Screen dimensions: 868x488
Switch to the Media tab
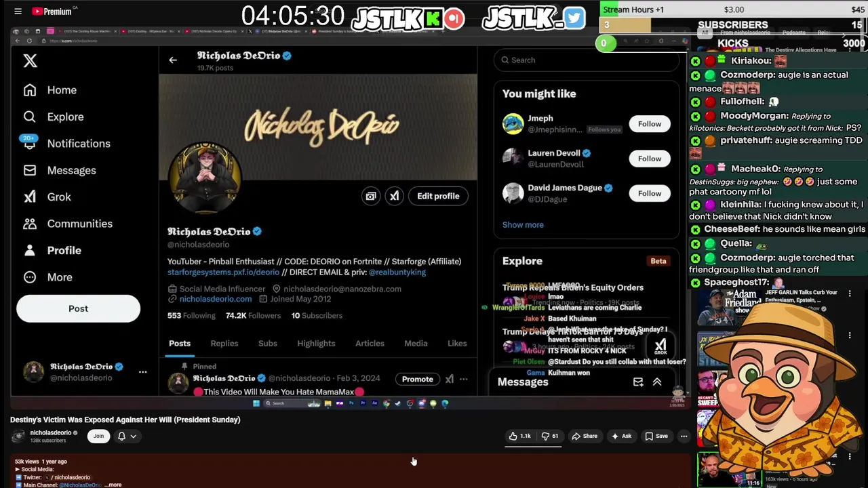click(x=416, y=343)
